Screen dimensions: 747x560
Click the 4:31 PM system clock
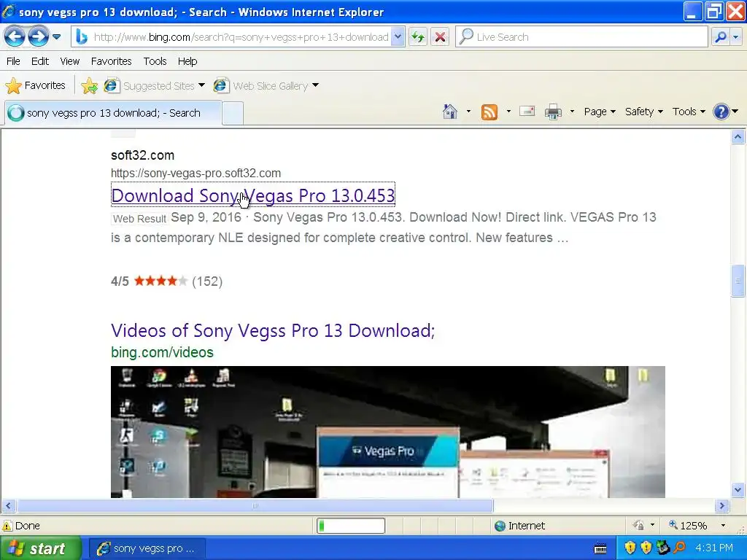(713, 548)
